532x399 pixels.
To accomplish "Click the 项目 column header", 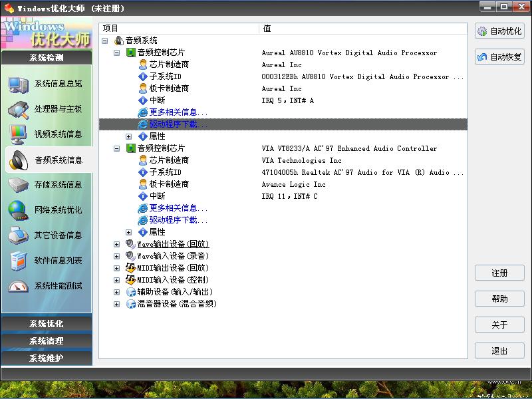I will point(179,29).
